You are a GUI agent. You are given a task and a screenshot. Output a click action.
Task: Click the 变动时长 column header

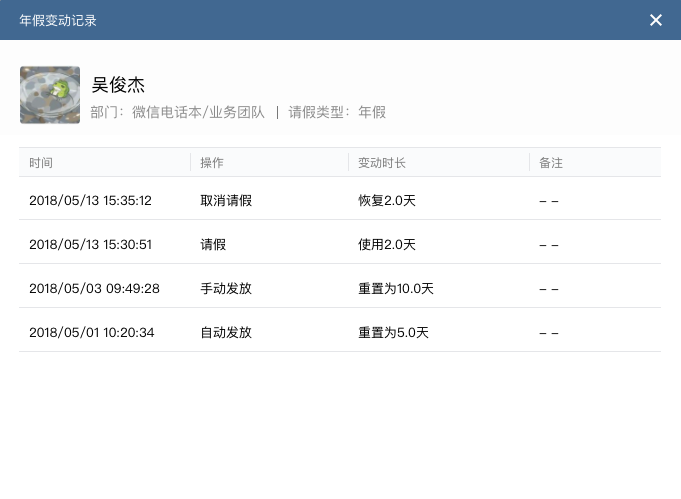coord(382,163)
